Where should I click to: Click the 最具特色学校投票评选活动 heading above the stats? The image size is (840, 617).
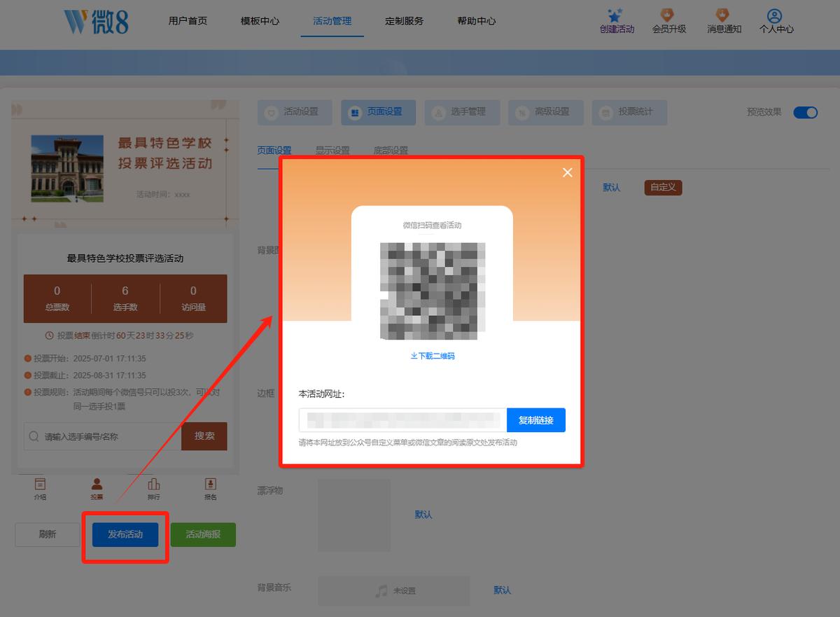[x=125, y=258]
